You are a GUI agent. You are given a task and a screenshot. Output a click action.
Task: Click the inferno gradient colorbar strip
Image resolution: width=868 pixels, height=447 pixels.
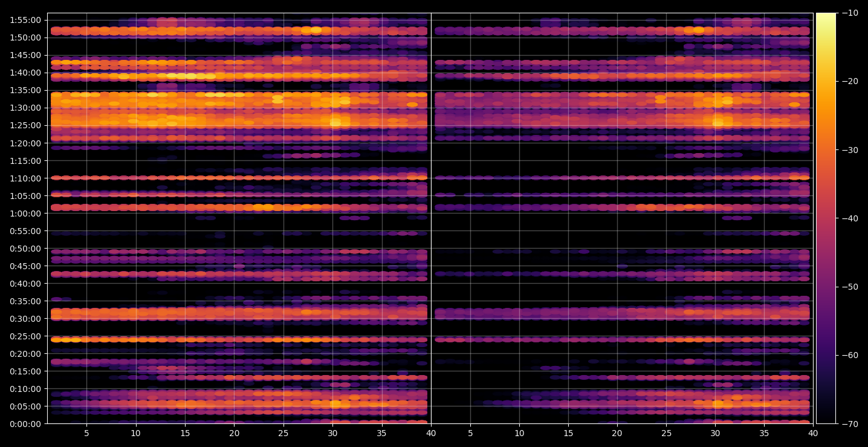coord(826,218)
